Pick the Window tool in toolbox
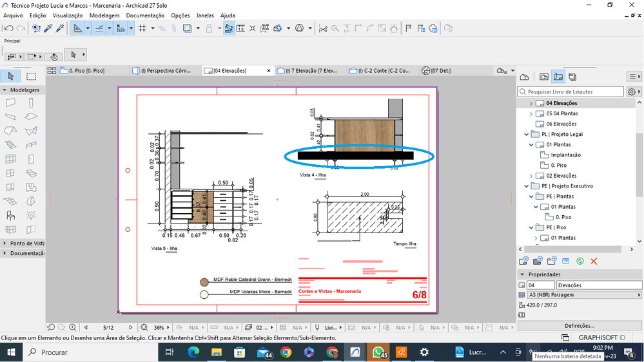The height and width of the screenshot is (362, 644). click(x=11, y=173)
